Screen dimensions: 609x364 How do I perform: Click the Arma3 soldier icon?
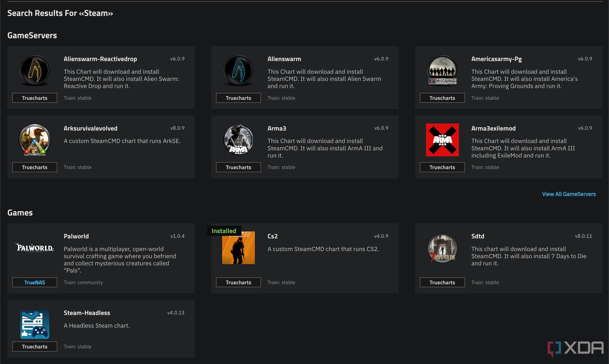pyautogui.click(x=238, y=140)
